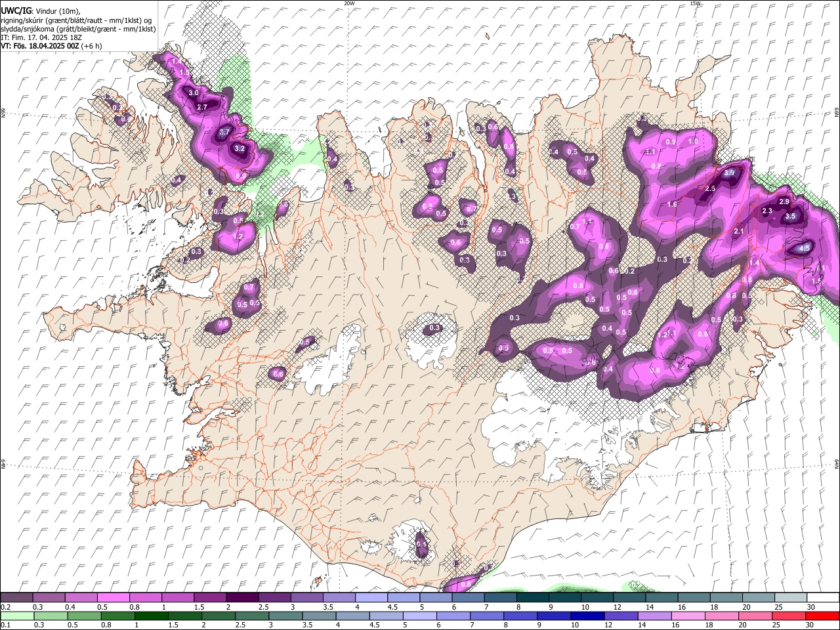Click the 2.9 snowfall value
Screen dimensions: 840x630
[784, 201]
